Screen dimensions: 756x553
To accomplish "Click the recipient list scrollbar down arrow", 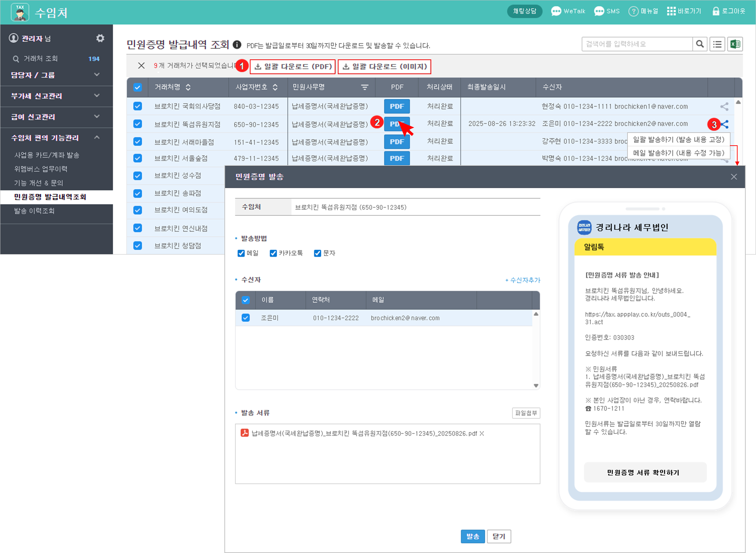I will click(536, 385).
